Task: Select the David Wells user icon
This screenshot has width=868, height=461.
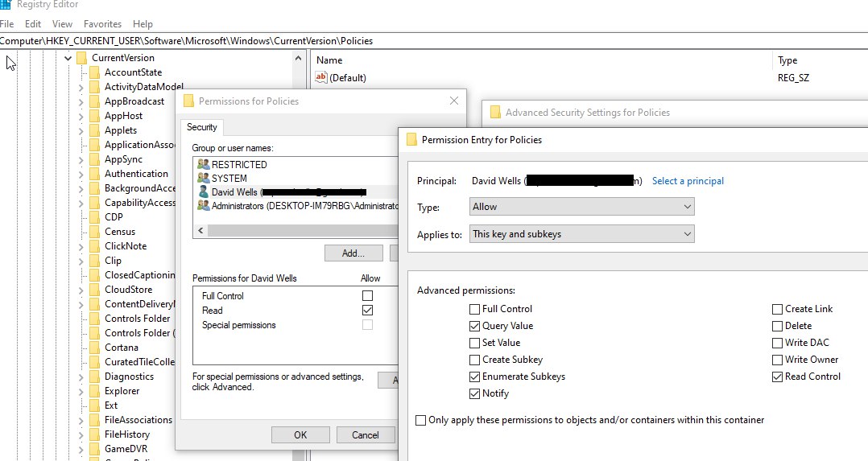Action: pyautogui.click(x=203, y=192)
